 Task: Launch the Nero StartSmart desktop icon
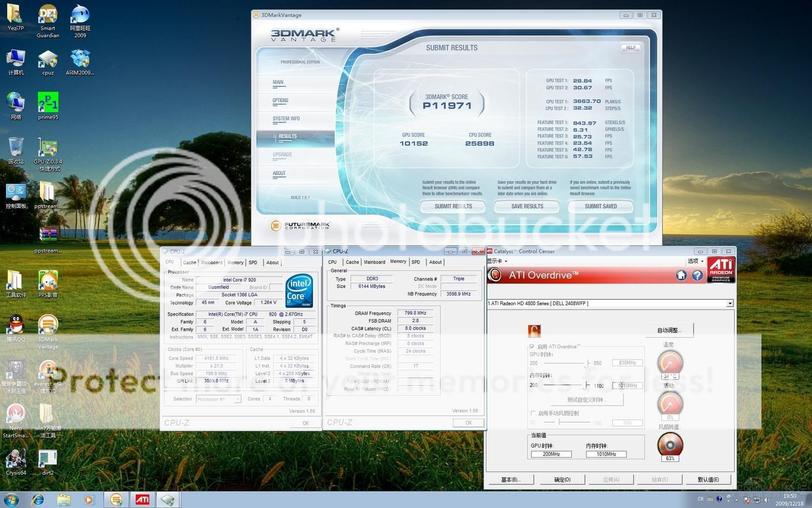(15, 421)
